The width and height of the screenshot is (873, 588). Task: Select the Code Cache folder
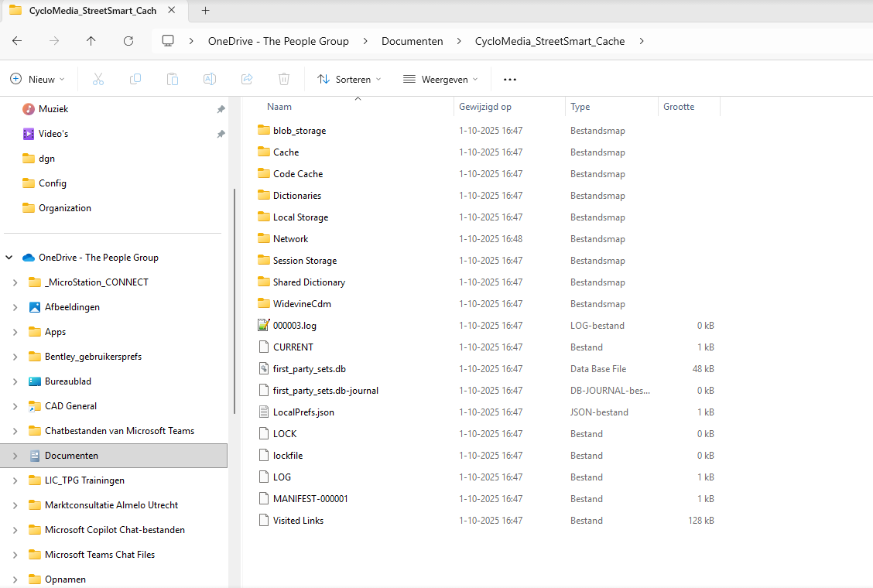[x=297, y=174]
